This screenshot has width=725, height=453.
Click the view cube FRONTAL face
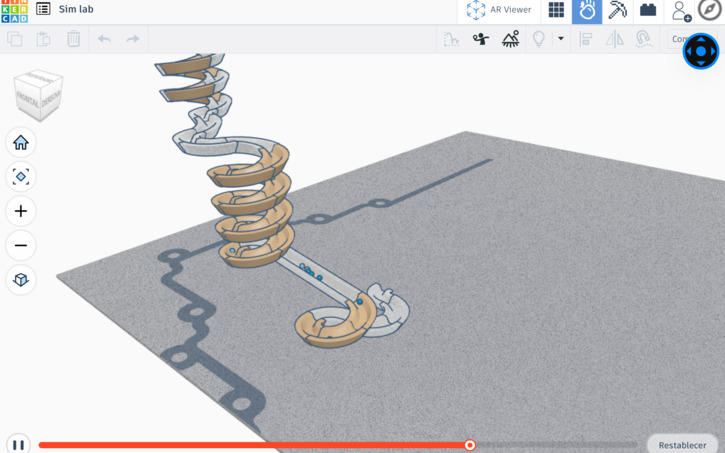click(x=28, y=99)
